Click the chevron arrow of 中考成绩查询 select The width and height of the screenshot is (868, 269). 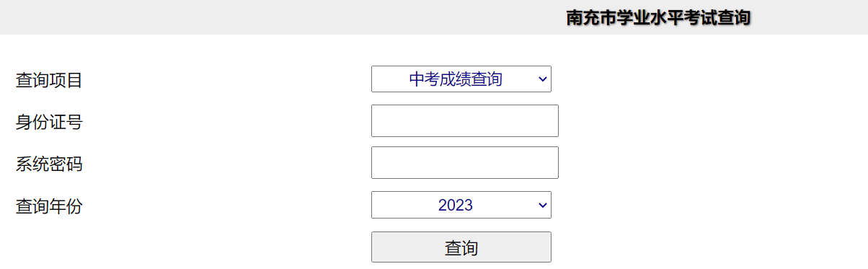point(542,79)
